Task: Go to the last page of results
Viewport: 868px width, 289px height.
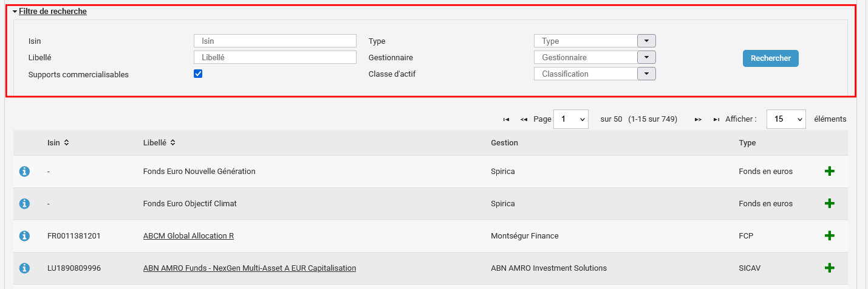Action: coord(716,119)
